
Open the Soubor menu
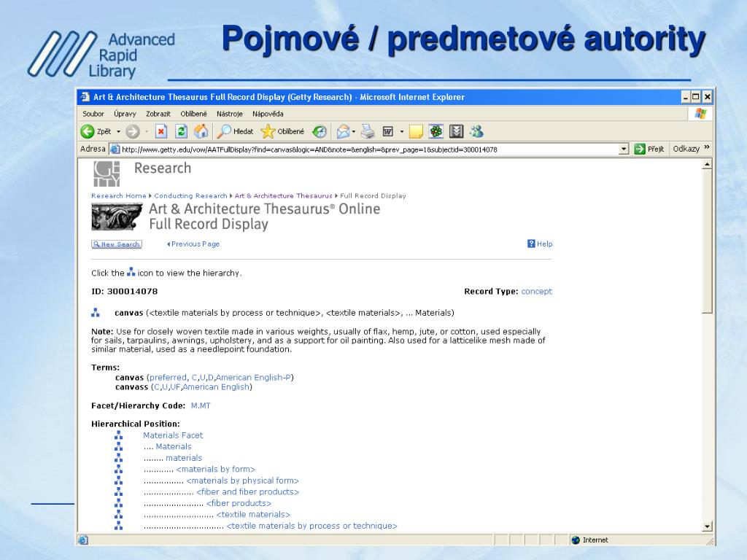pos(93,114)
